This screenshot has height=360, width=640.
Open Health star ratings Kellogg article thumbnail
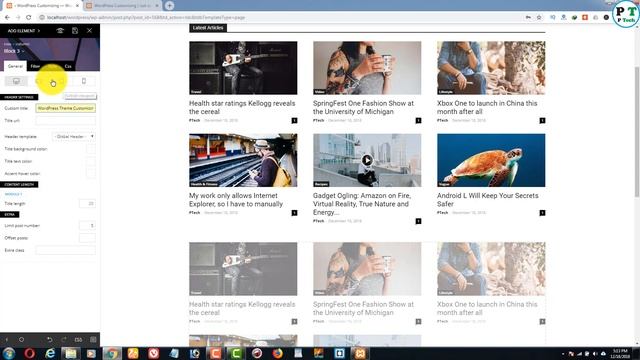[x=243, y=68]
